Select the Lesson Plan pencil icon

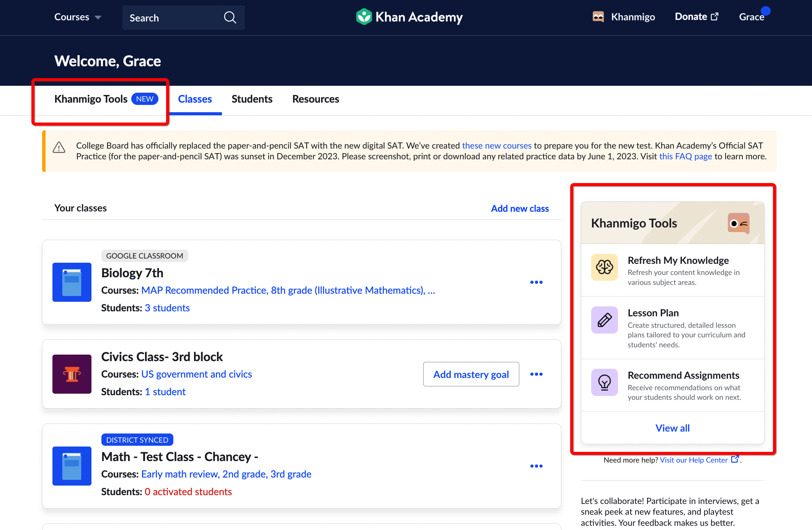click(604, 320)
